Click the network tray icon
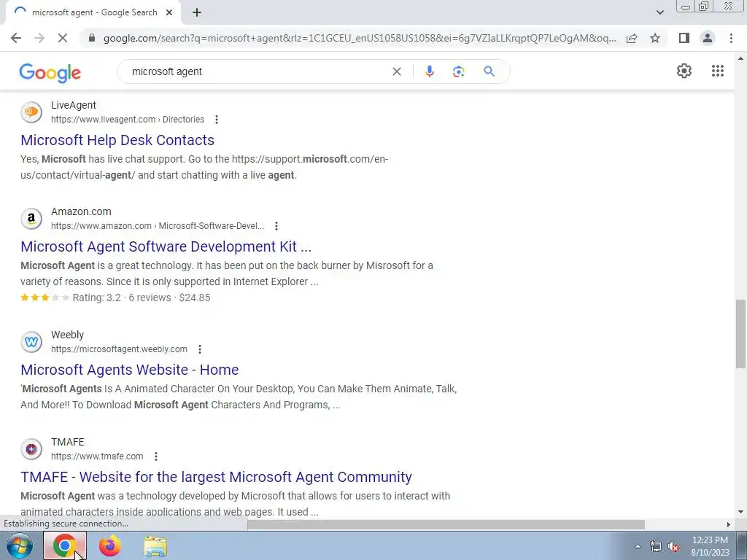This screenshot has width=747, height=560. pos(656,547)
